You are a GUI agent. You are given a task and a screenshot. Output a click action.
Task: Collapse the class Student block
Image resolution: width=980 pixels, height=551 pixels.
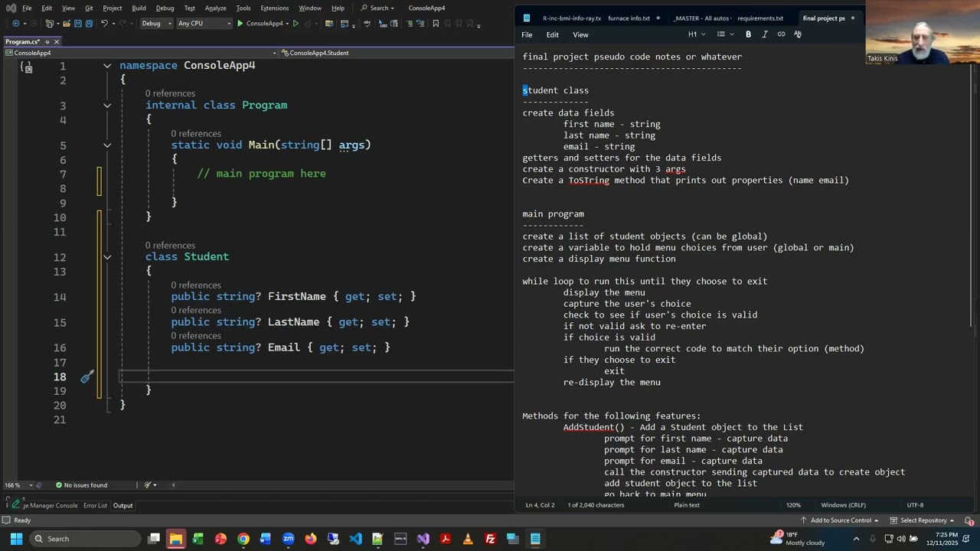pyautogui.click(x=107, y=257)
